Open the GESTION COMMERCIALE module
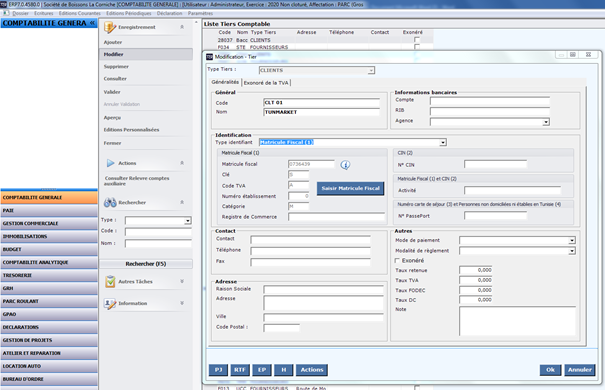The image size is (605, 390). click(x=49, y=223)
